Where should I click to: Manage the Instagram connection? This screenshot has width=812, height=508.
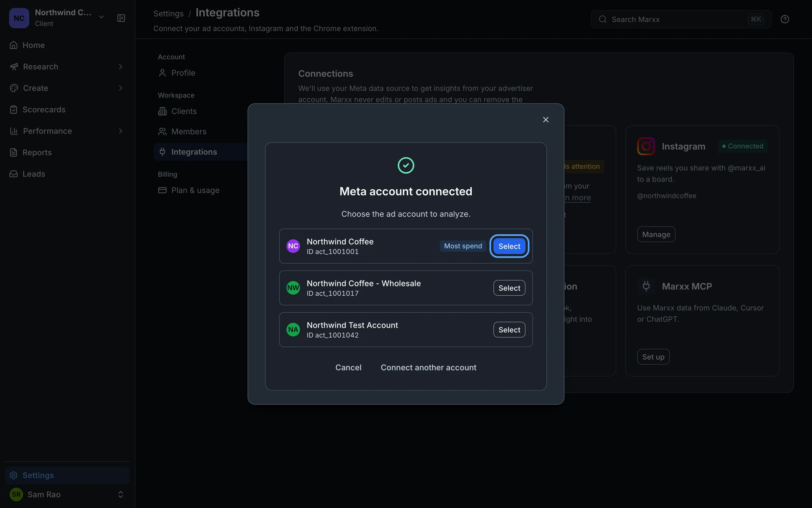656,234
